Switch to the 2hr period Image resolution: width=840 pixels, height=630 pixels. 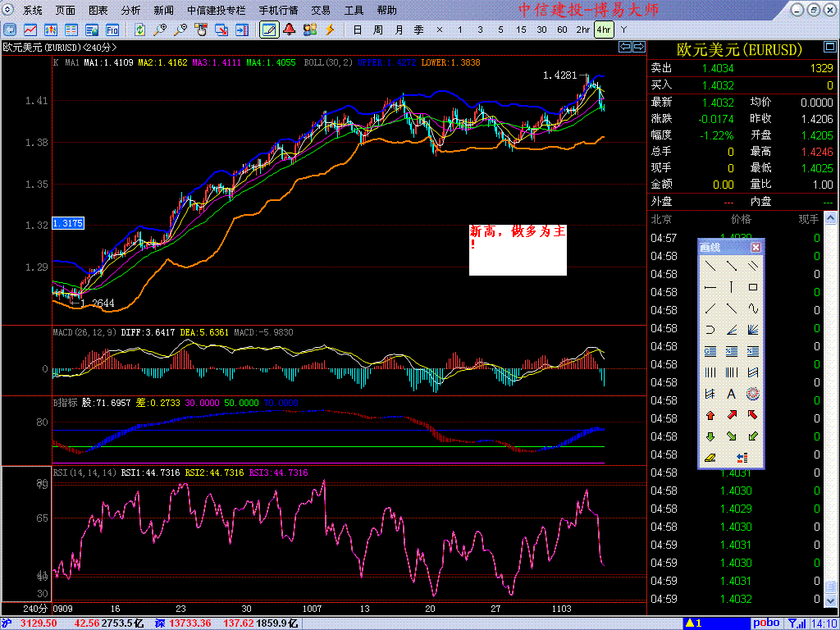pyautogui.click(x=583, y=30)
